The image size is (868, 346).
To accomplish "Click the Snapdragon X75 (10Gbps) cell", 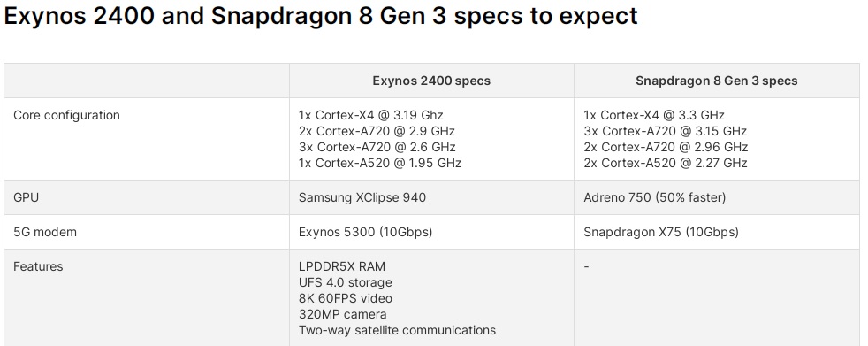I will point(661,232).
